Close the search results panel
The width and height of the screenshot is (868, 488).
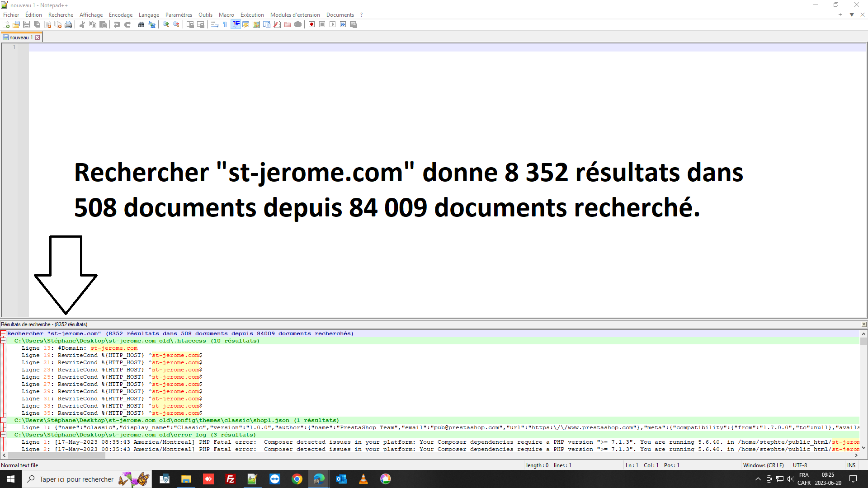(x=863, y=324)
